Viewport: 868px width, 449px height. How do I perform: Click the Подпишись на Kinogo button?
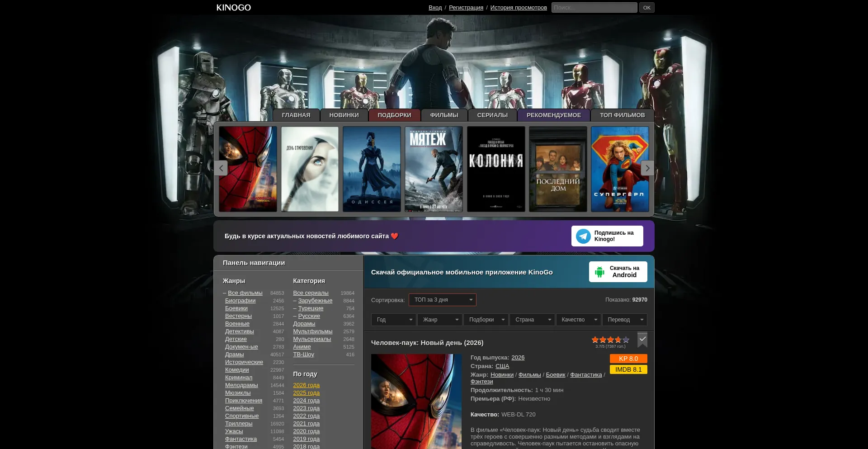tap(607, 236)
